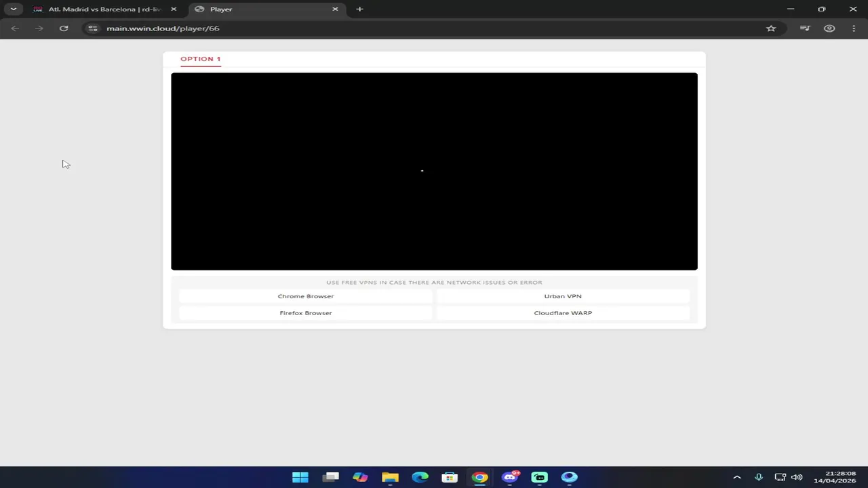Open the Urban VPN link
This screenshot has height=488, width=868.
pos(563,296)
